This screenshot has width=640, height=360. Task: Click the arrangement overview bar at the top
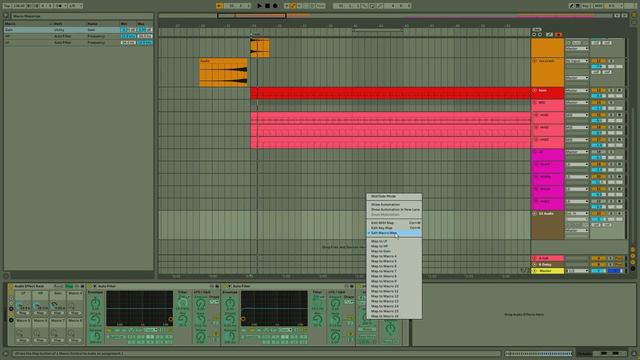point(385,16)
